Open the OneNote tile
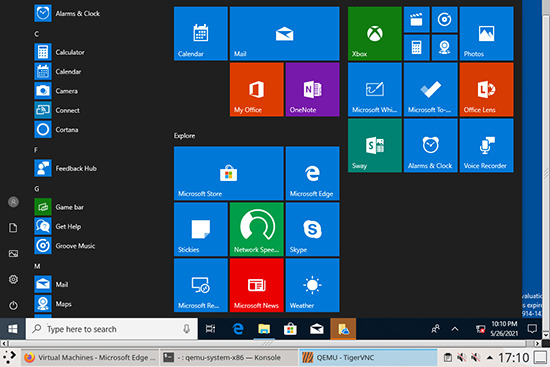 tap(313, 89)
